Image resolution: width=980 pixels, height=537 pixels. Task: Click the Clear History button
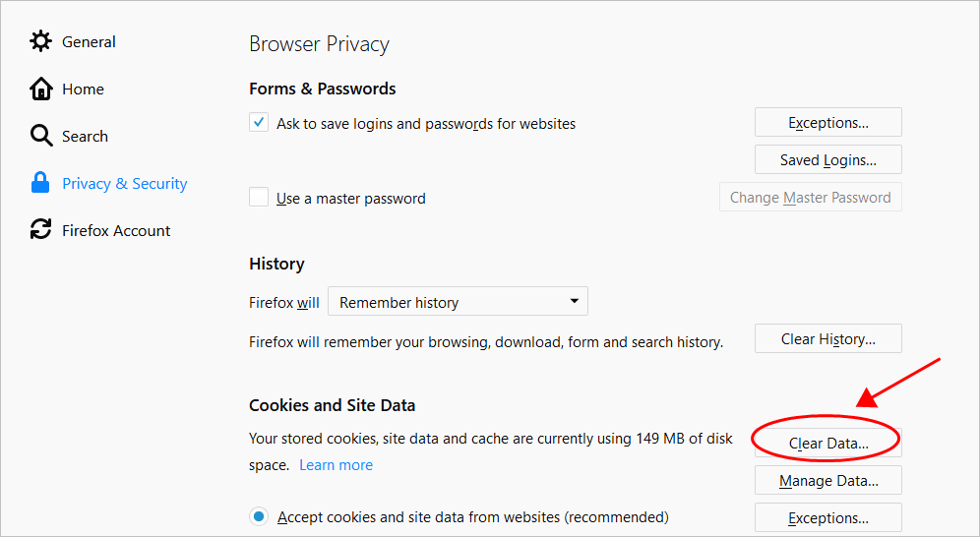click(828, 338)
